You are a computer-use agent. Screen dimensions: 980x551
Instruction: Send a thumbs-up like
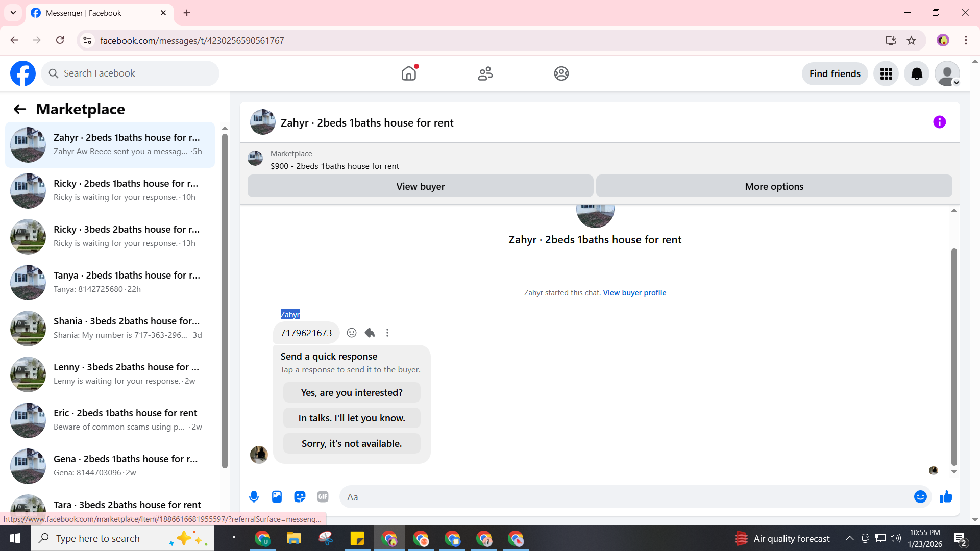tap(946, 497)
